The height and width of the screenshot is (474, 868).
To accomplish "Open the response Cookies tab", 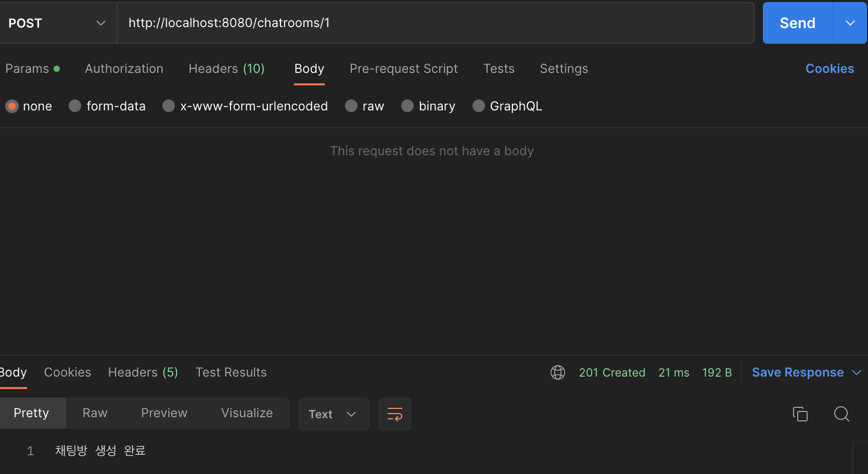I will pos(67,372).
